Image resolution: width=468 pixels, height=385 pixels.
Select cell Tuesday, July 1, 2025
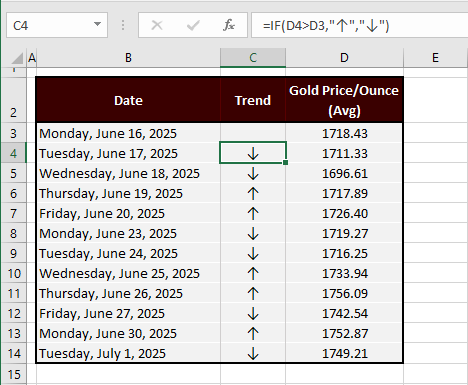128,353
